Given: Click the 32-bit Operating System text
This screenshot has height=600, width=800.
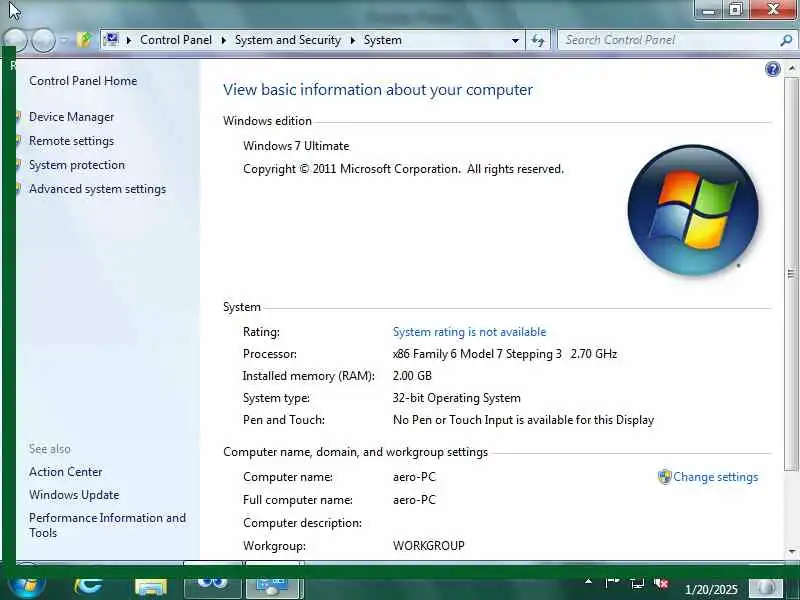Looking at the screenshot, I should point(457,398).
